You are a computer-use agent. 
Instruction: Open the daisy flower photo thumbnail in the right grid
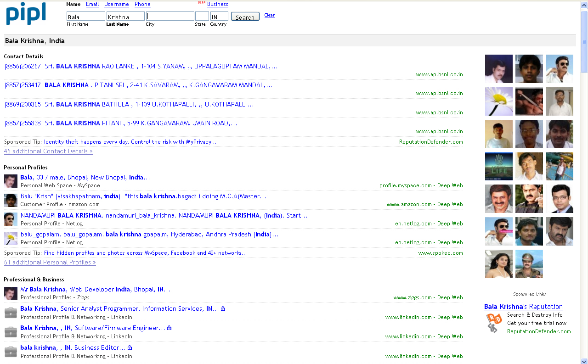[x=499, y=101]
